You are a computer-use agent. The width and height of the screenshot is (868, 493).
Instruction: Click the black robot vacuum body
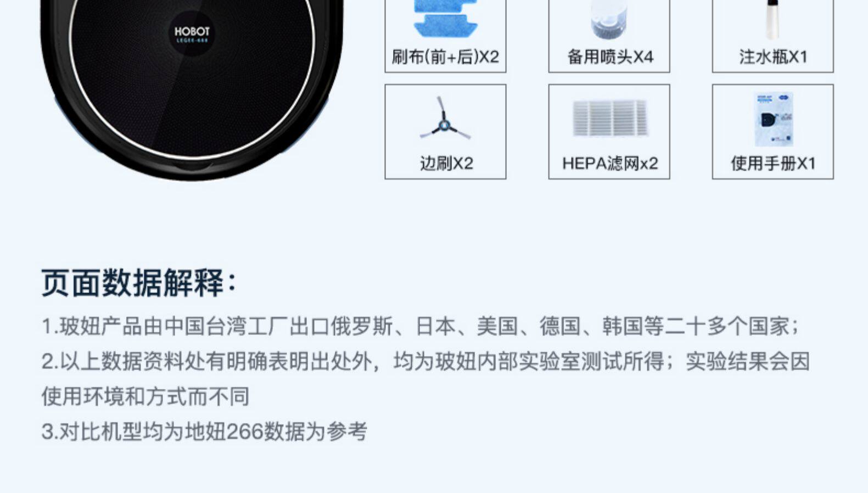192,88
